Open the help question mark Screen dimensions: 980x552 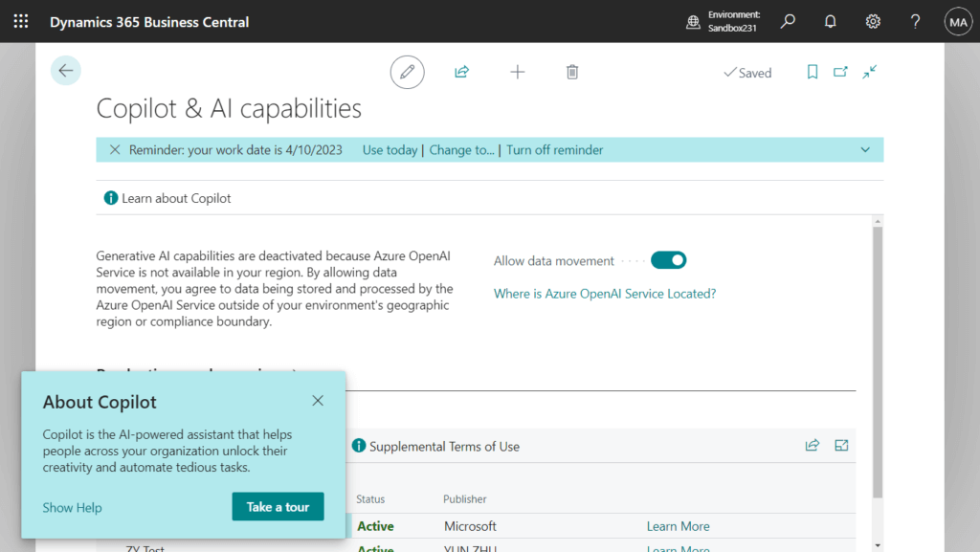(915, 21)
